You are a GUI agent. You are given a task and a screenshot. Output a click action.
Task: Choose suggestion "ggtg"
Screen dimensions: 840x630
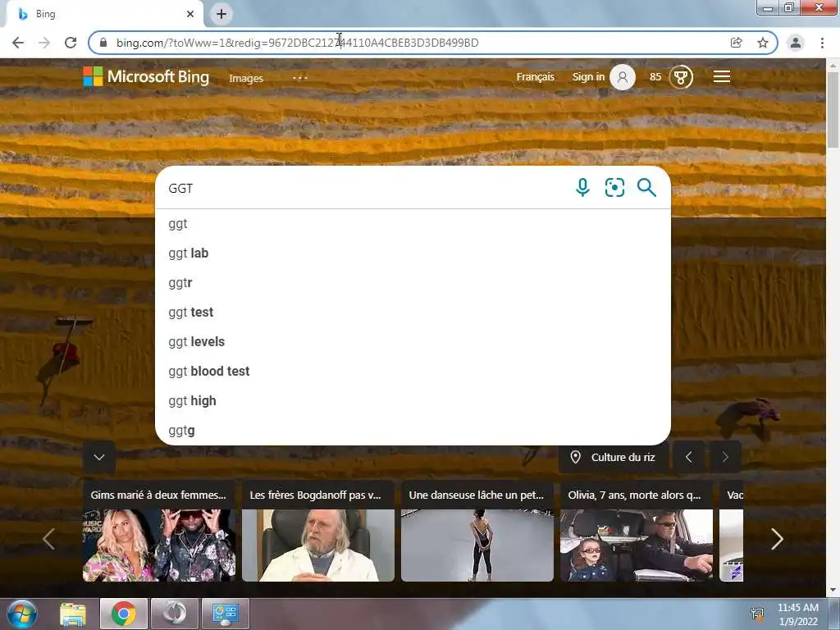coord(413,430)
